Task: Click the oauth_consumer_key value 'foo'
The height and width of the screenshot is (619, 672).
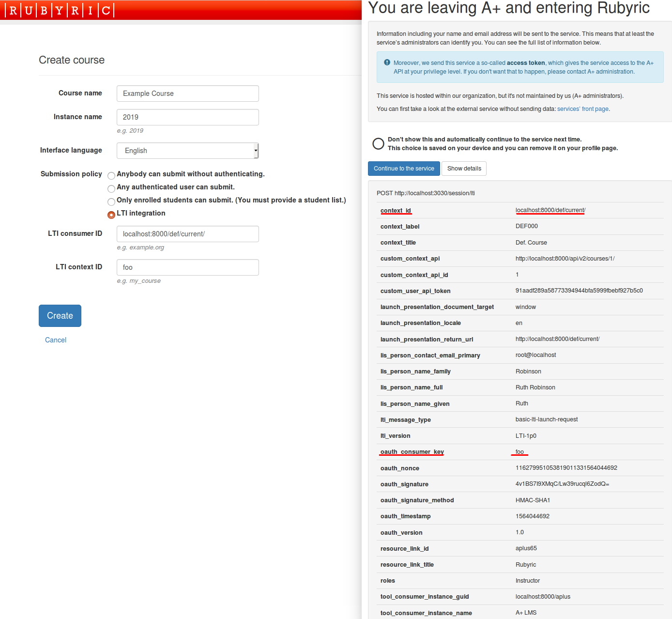Action: [519, 452]
